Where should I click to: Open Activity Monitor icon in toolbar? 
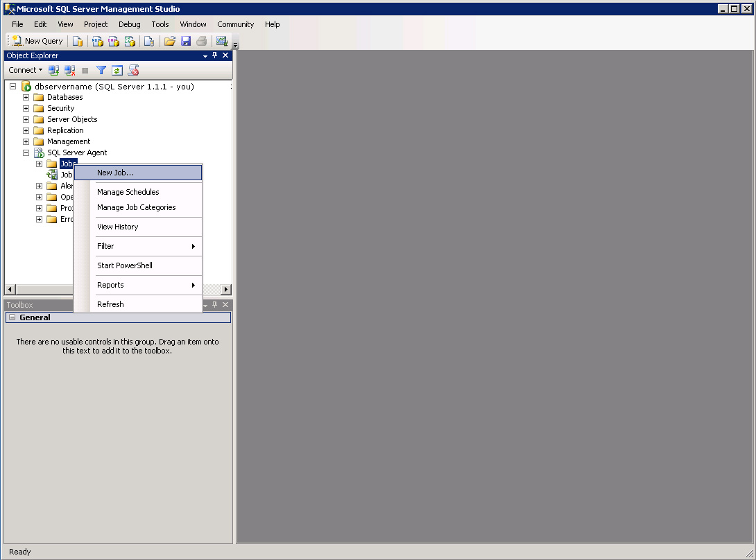221,42
